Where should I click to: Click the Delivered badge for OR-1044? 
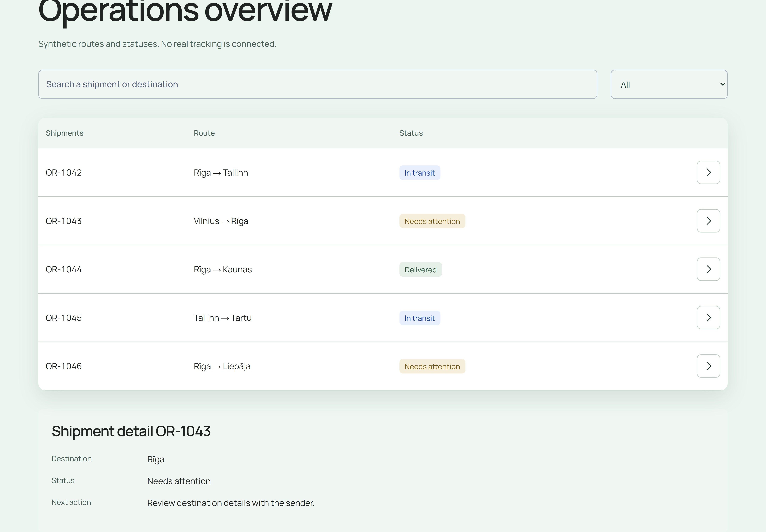[x=420, y=269]
